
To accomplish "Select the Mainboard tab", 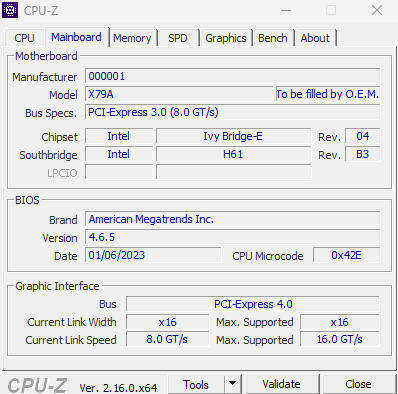I will 76,37.
